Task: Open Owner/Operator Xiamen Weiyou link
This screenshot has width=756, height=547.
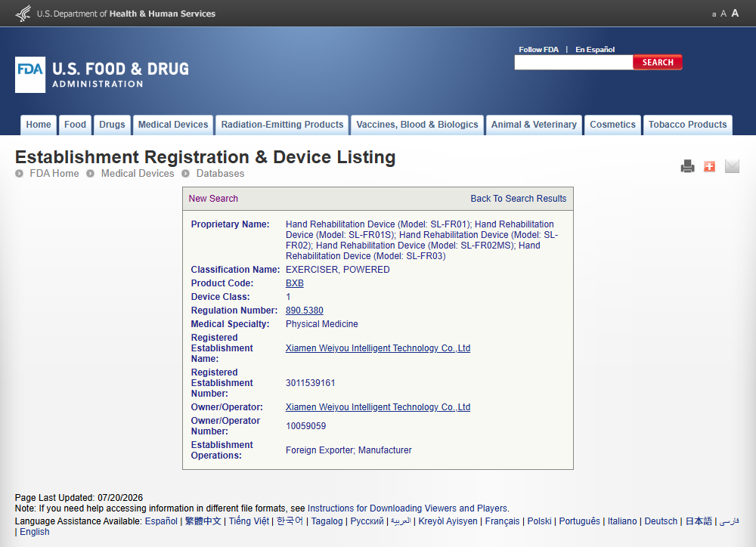Action: coord(378,406)
